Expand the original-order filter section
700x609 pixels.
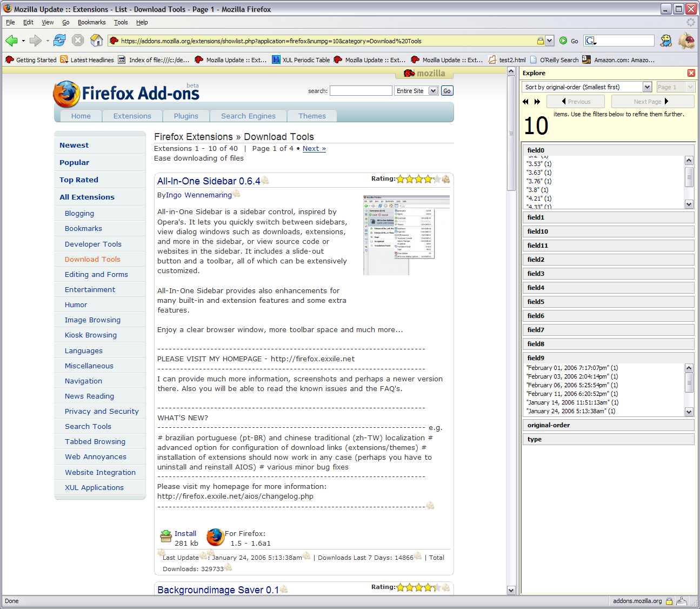(x=608, y=425)
